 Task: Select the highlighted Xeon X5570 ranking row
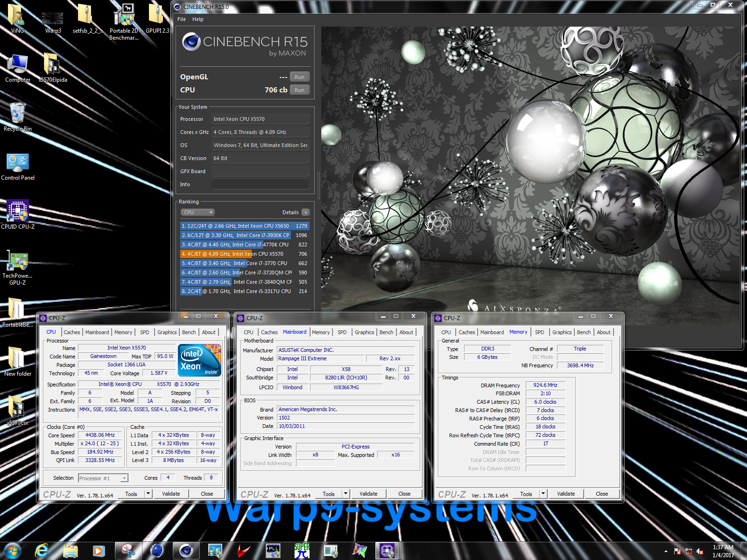[x=245, y=254]
